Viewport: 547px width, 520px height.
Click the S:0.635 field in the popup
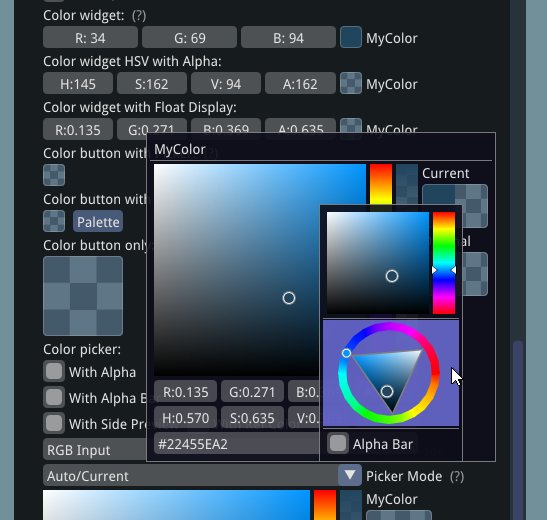point(252,417)
